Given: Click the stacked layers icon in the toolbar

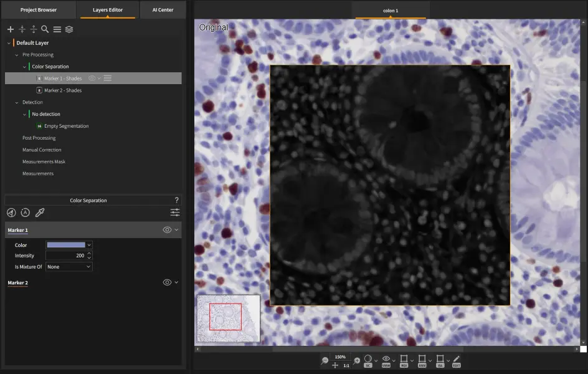Looking at the screenshot, I should pos(69,29).
